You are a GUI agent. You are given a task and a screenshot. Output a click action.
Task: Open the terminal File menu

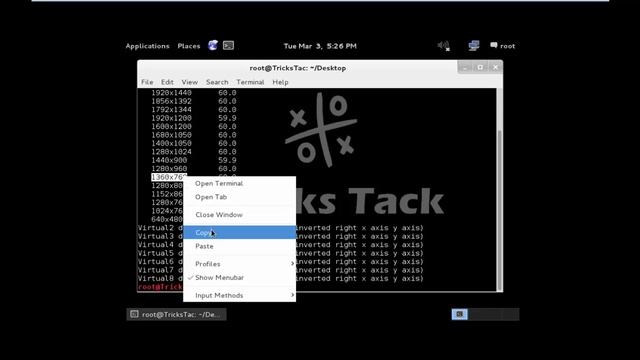147,82
